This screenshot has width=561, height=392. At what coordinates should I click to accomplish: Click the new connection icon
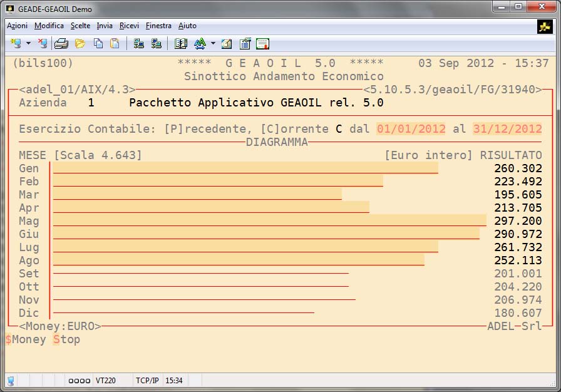16,44
